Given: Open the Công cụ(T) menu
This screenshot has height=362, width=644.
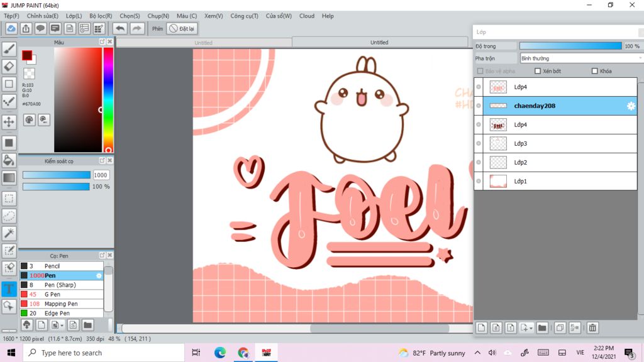Looking at the screenshot, I should click(x=244, y=16).
